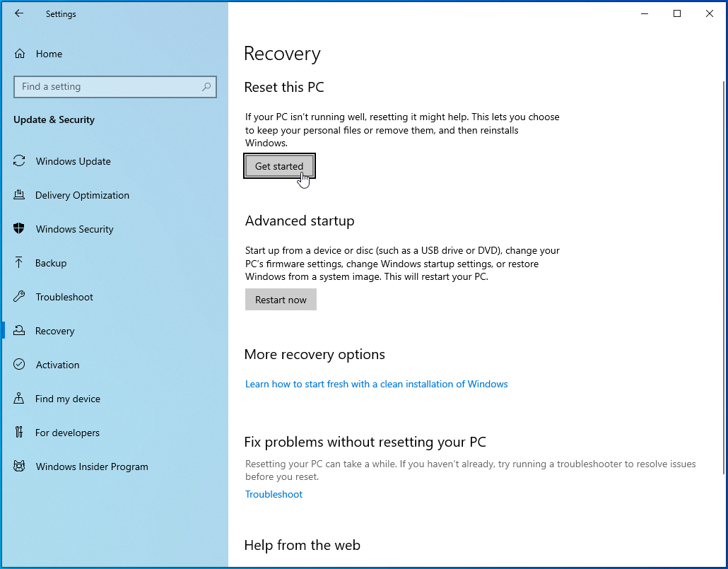The height and width of the screenshot is (569, 728).
Task: Click the back arrow icon in Settings
Action: 19,13
